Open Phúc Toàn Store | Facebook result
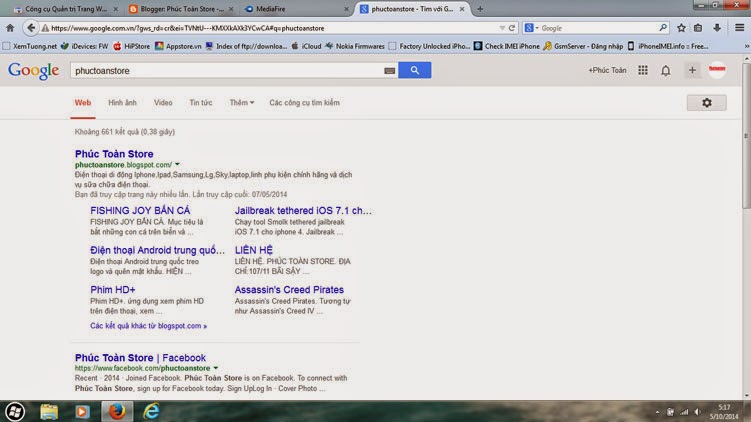The height and width of the screenshot is (422, 751). pyautogui.click(x=140, y=358)
